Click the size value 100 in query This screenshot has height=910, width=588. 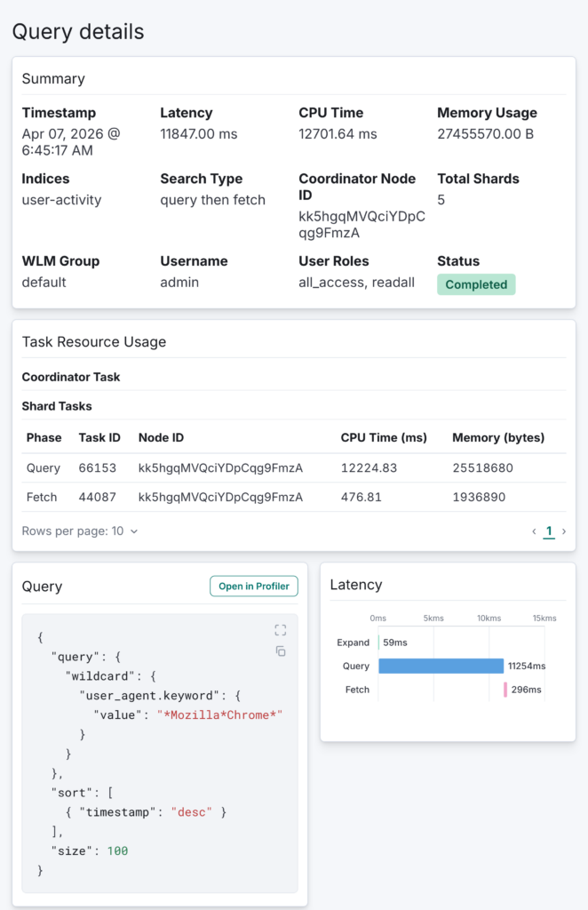118,850
